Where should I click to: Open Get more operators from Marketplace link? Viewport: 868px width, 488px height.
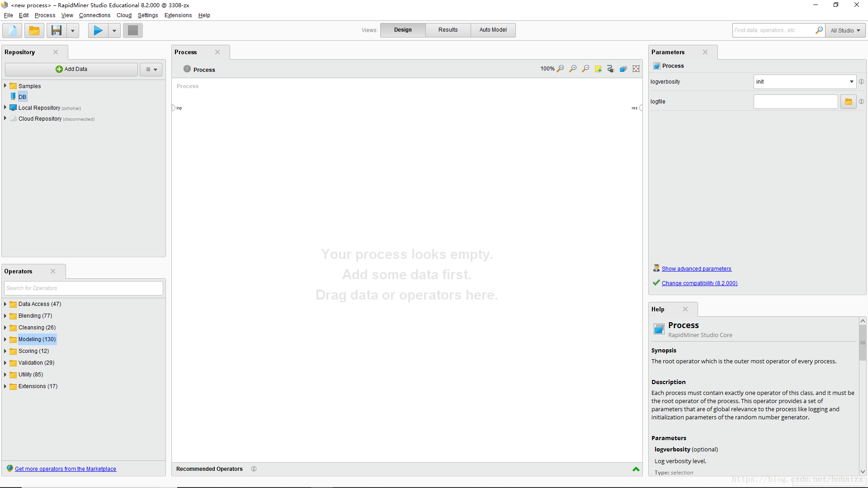tap(66, 469)
